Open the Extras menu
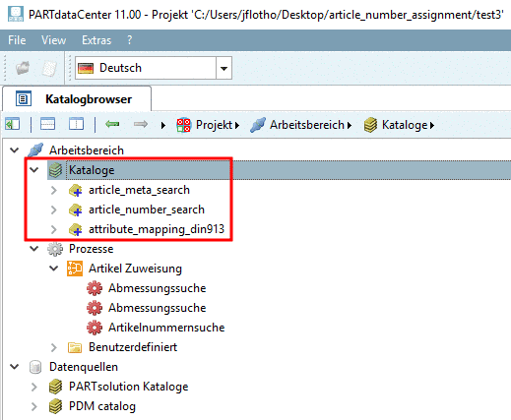Image resolution: width=511 pixels, height=420 pixels. coord(96,40)
